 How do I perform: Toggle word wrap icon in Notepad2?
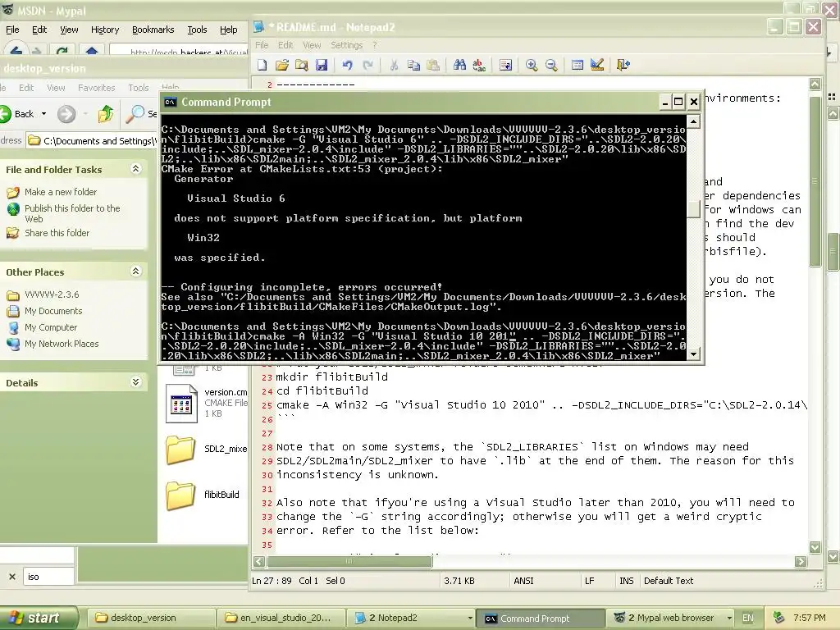click(x=505, y=65)
